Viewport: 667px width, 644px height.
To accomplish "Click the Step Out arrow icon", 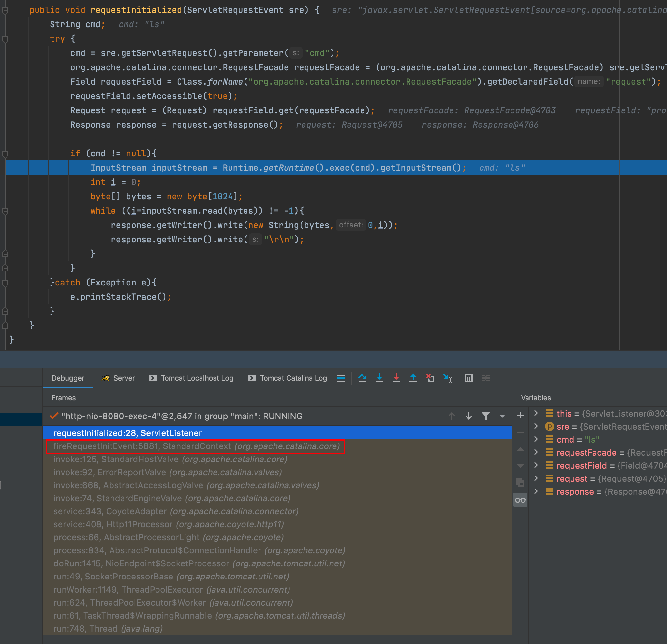I will click(x=413, y=378).
